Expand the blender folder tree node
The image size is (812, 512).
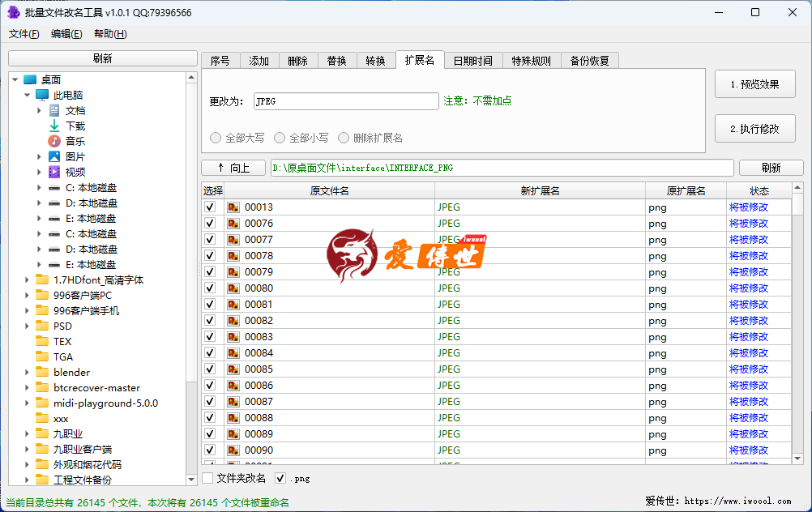[27, 373]
